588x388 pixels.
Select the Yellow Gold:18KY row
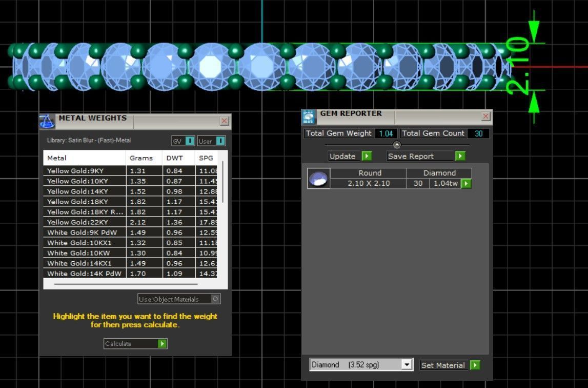[130, 201]
